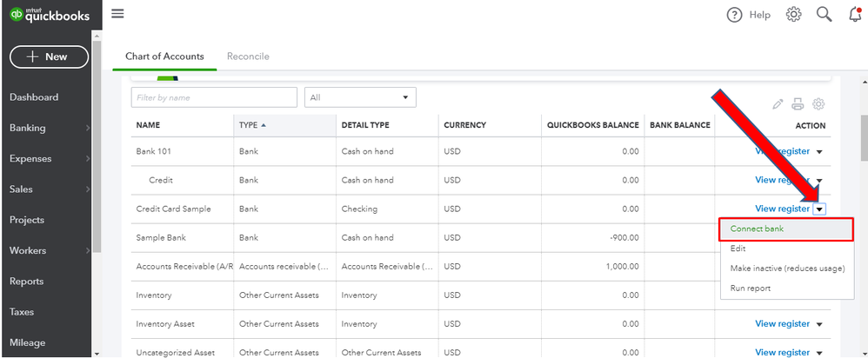
Task: Open Mileage in the sidebar
Action: (x=27, y=343)
